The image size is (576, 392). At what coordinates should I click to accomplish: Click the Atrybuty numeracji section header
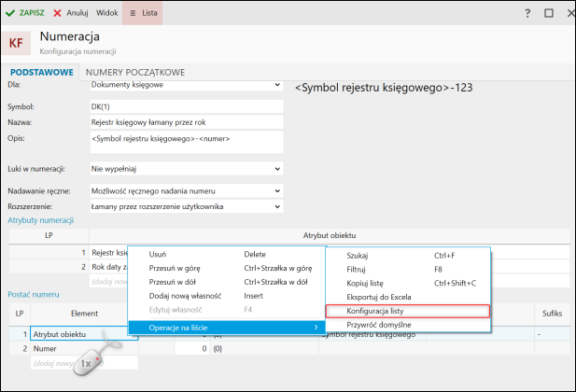(41, 220)
